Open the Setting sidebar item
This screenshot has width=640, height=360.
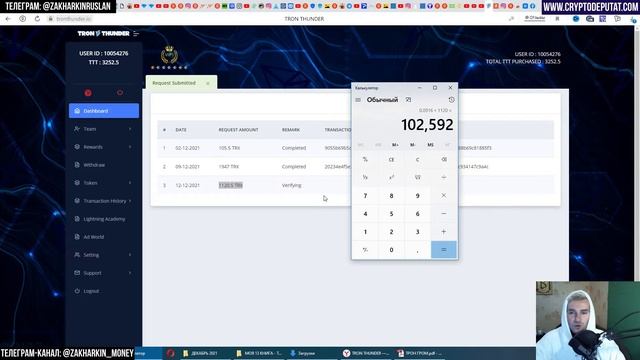[104, 255]
